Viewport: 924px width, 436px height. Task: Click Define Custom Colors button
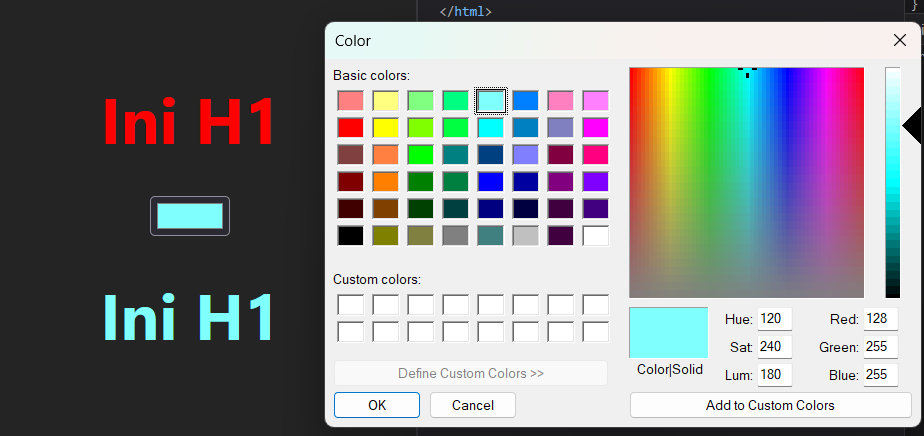[x=471, y=374]
